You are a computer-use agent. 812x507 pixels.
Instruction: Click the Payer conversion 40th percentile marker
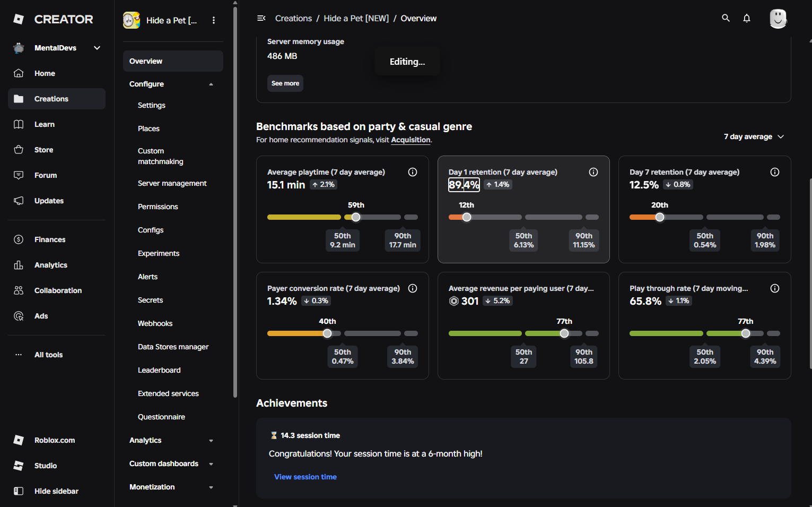[327, 333]
